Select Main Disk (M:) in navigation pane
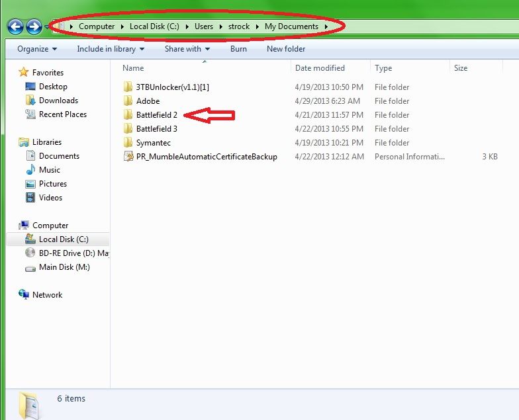This screenshot has height=420, width=519. 64,267
